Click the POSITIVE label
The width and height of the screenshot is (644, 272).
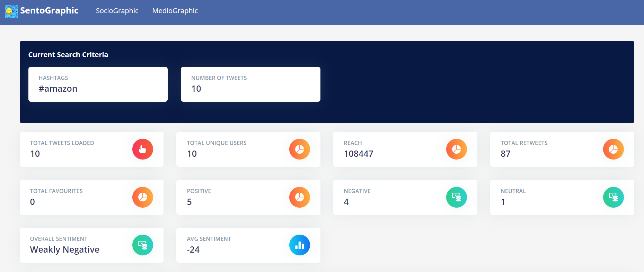click(x=199, y=191)
